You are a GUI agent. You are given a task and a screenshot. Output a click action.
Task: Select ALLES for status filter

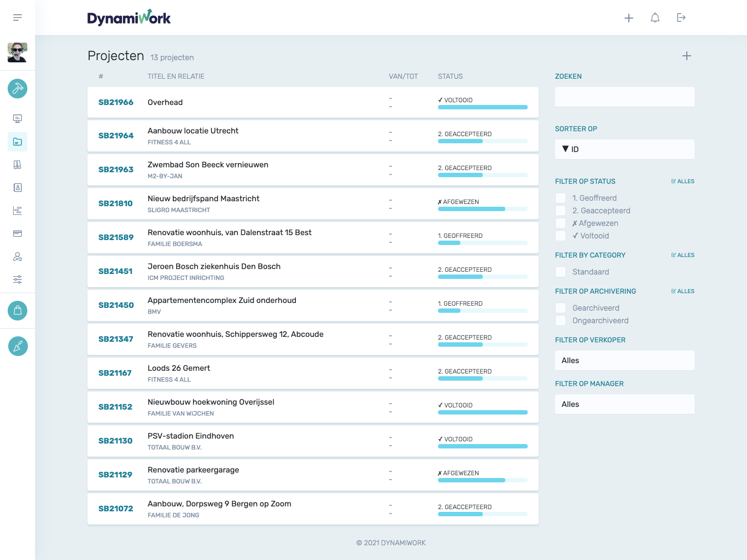coord(682,181)
